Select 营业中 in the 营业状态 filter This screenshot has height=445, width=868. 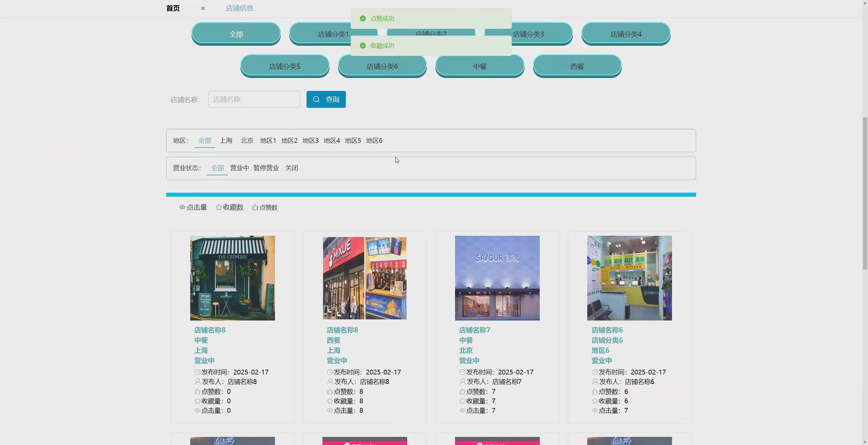click(x=239, y=168)
